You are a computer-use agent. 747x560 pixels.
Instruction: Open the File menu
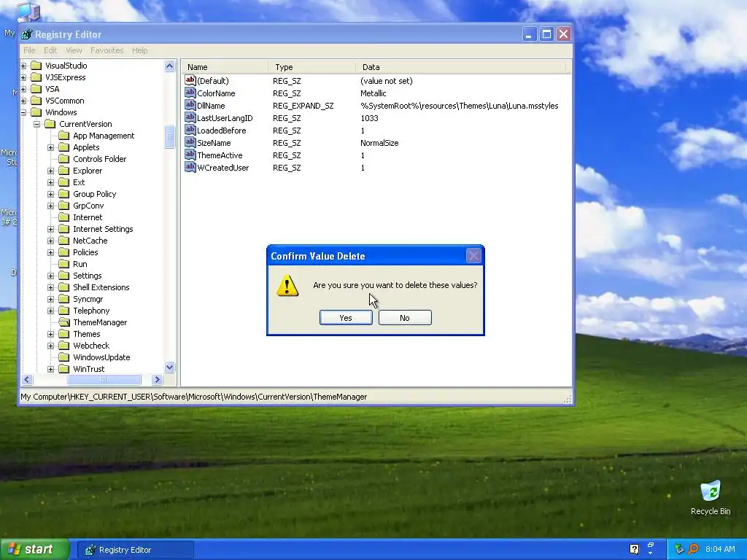click(x=29, y=50)
